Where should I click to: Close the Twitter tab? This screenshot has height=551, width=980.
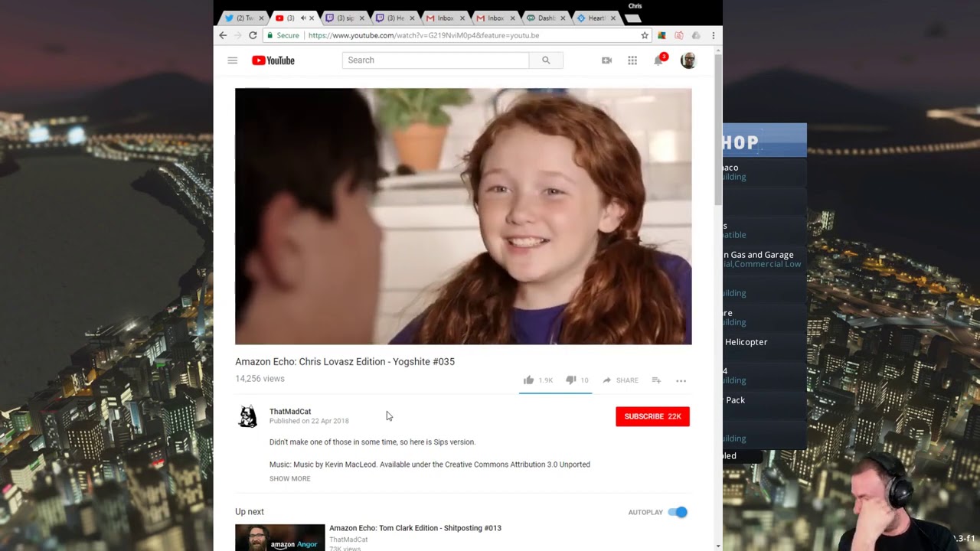pos(261,18)
